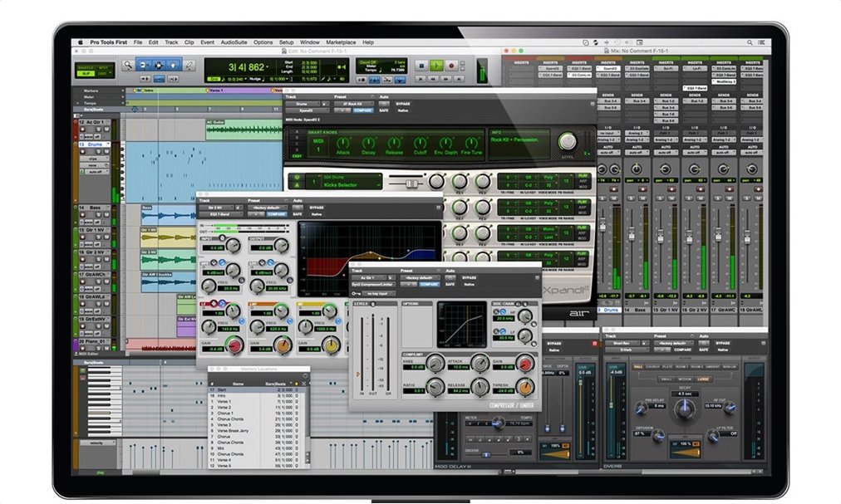Open the factory default preset dropdown in EQ3
Viewport: 841px width, 504px height.
point(267,208)
